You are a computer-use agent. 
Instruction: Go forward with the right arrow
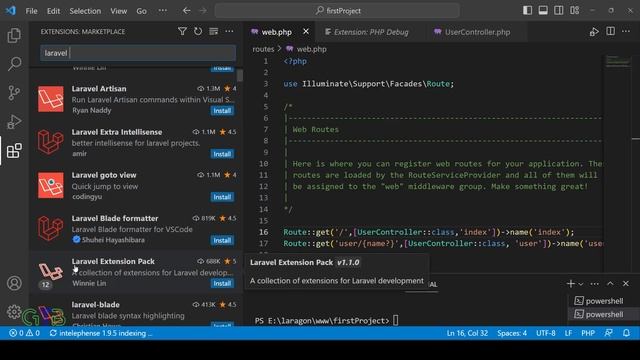coord(203,11)
